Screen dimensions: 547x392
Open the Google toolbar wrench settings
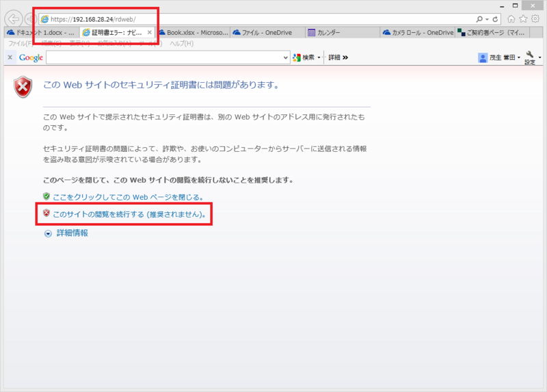pyautogui.click(x=530, y=57)
